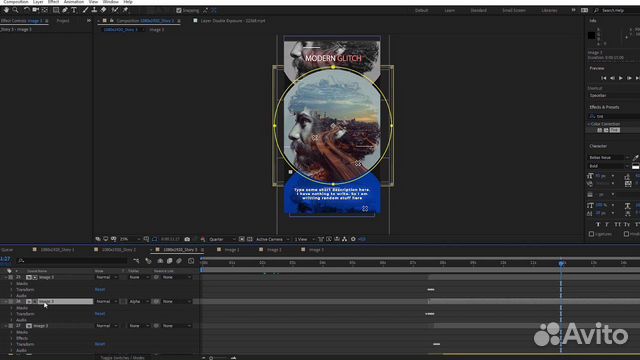Image resolution: width=640 pixels, height=360 pixels.
Task: Open the Window menu
Action: click(x=110, y=2)
